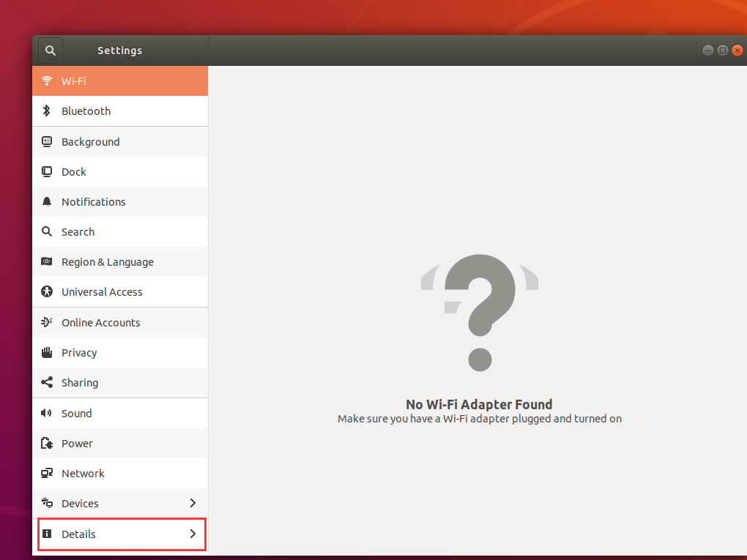The width and height of the screenshot is (747, 560).
Task: Open Network panel label
Action: [x=83, y=474]
